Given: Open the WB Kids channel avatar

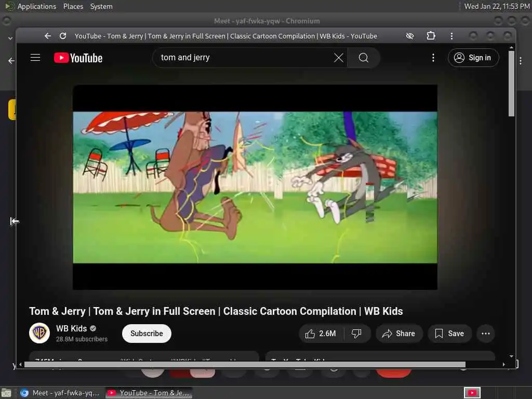Looking at the screenshot, I should click(39, 333).
